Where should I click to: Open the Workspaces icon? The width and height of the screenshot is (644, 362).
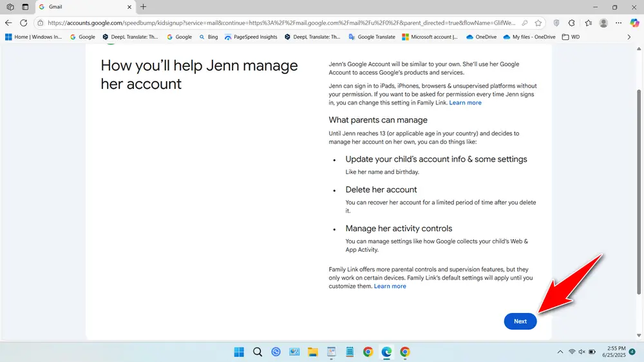(x=10, y=7)
